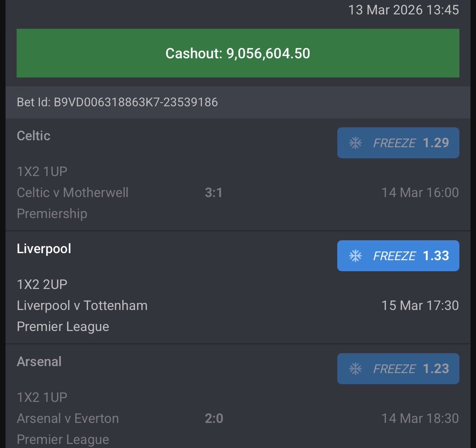Click the 13 Mar 2026 13:45 timestamp

click(x=403, y=10)
